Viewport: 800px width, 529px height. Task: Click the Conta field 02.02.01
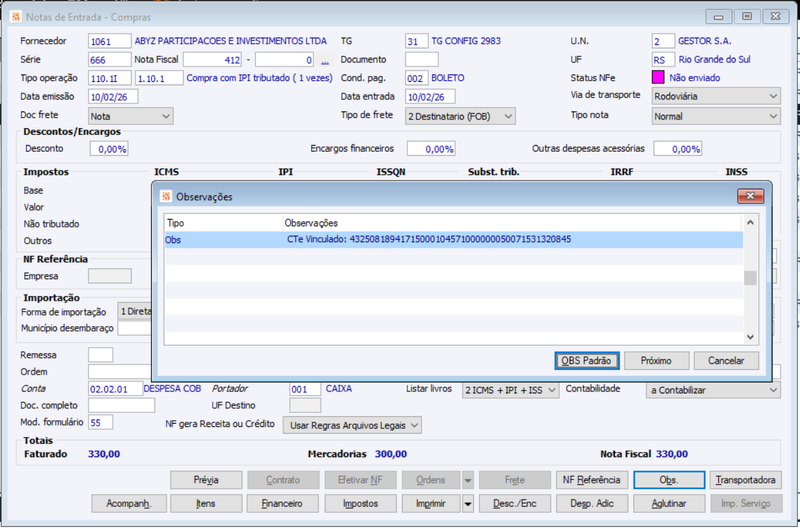pos(115,389)
